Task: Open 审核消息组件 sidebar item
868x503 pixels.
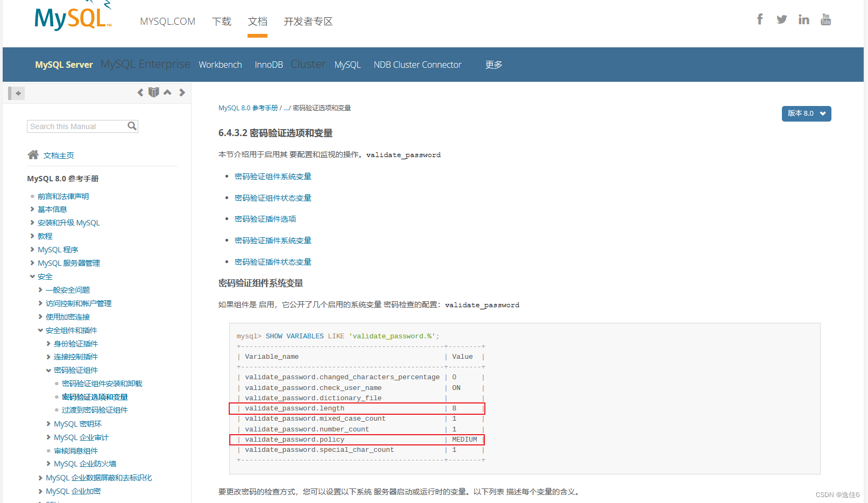Action: [x=76, y=451]
